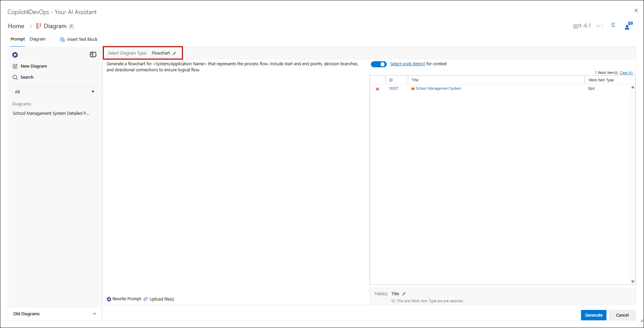Click the Copilot4DevOps hexagon logo icon

(x=15, y=55)
